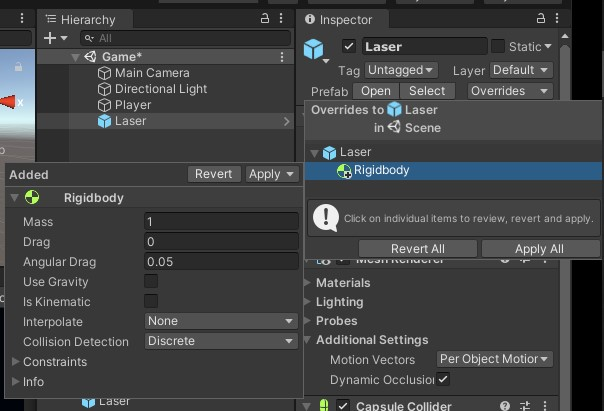The height and width of the screenshot is (411, 604).
Task: Click the Capsule Collider help icon
Action: tap(505, 406)
